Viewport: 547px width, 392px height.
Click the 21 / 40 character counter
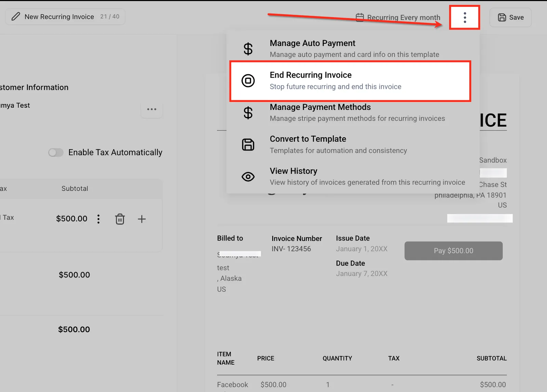coord(110,16)
